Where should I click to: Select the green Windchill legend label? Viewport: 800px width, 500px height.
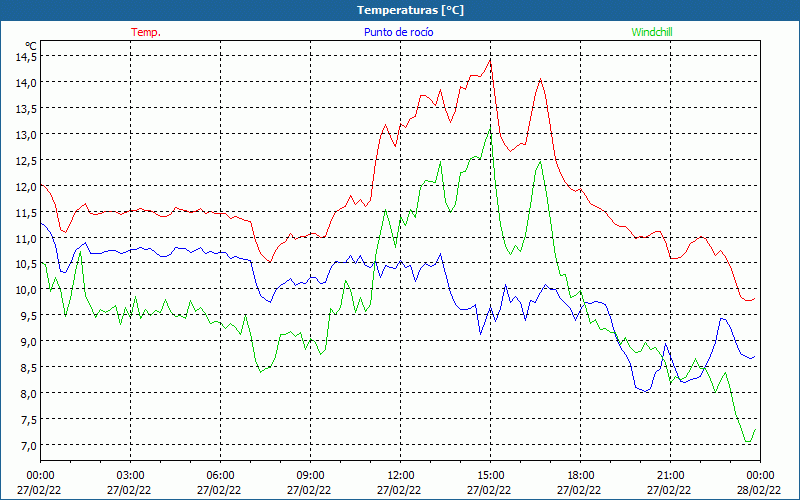pos(652,32)
